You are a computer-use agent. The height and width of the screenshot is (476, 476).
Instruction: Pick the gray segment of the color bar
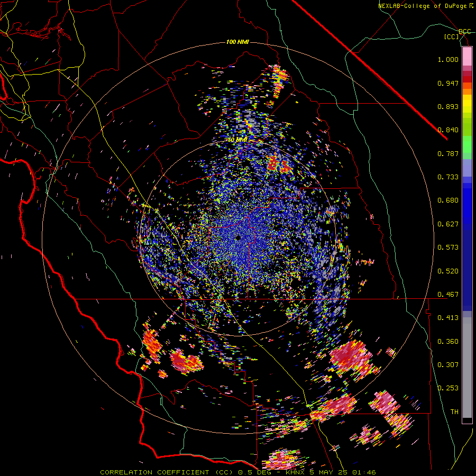[467, 368]
